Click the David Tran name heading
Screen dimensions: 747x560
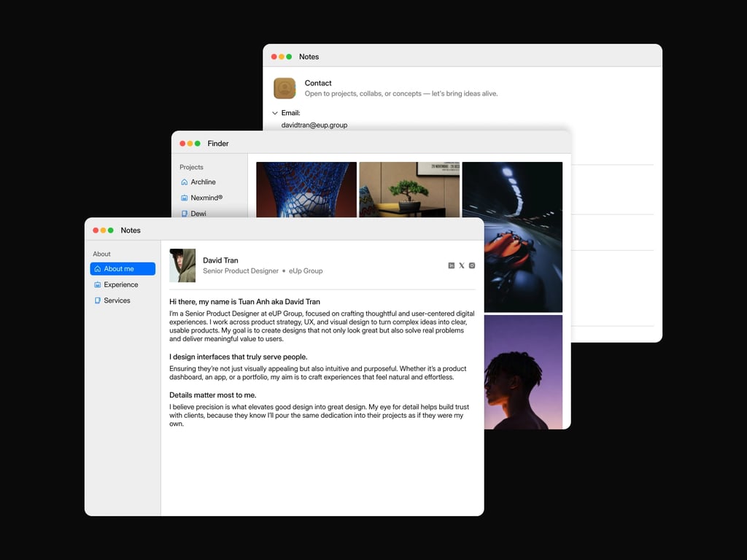click(x=220, y=260)
